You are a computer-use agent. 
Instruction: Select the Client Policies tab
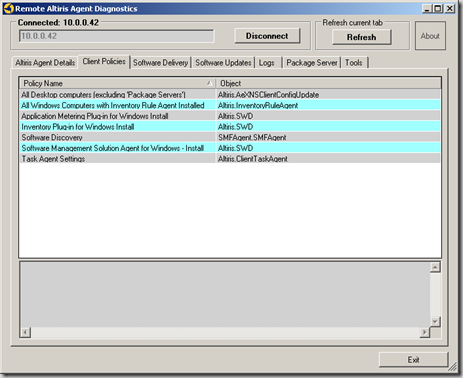pyautogui.click(x=104, y=62)
